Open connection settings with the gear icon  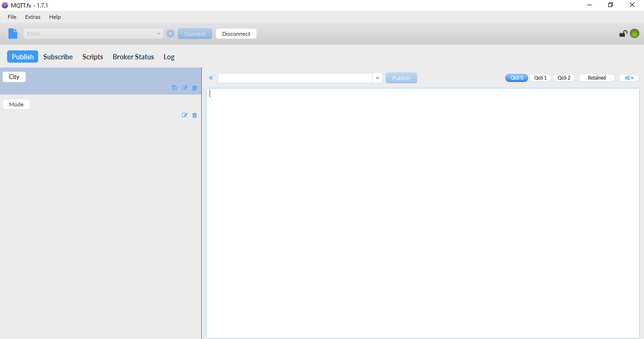click(x=170, y=33)
